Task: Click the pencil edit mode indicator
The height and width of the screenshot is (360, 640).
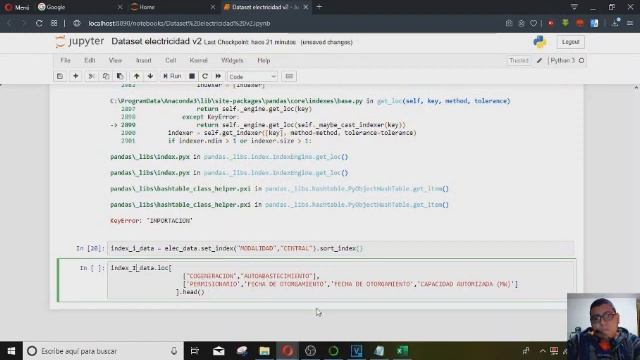Action: tap(539, 60)
